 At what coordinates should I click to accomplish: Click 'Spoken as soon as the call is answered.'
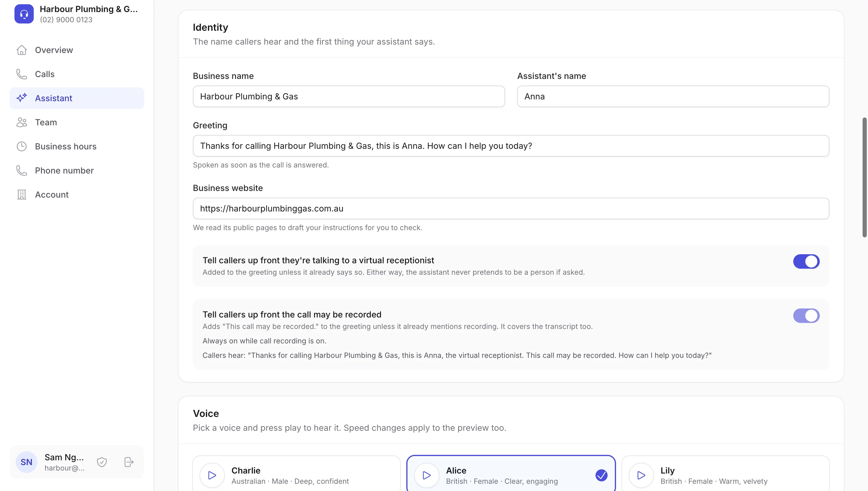tap(261, 165)
